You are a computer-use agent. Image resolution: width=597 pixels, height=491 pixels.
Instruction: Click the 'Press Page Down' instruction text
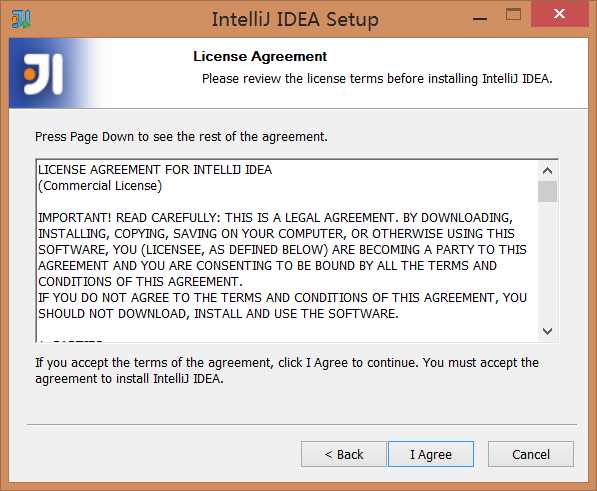pos(181,137)
